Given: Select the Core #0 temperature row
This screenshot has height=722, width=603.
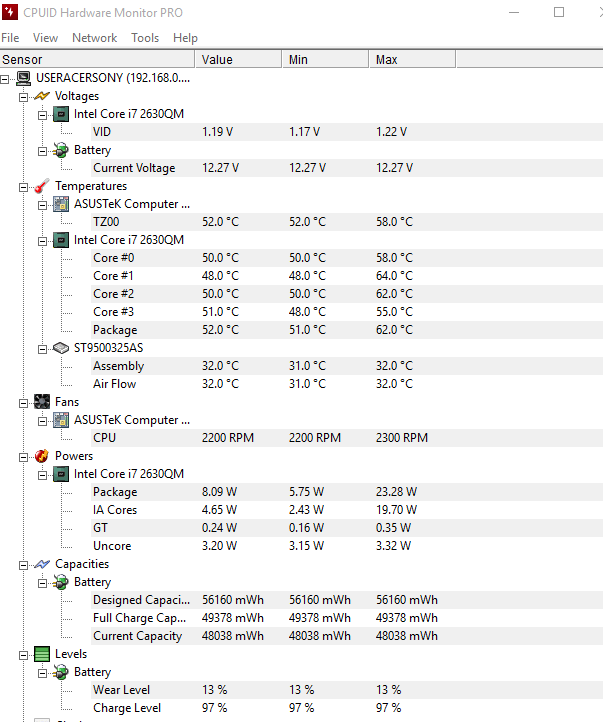Looking at the screenshot, I should [347, 258].
